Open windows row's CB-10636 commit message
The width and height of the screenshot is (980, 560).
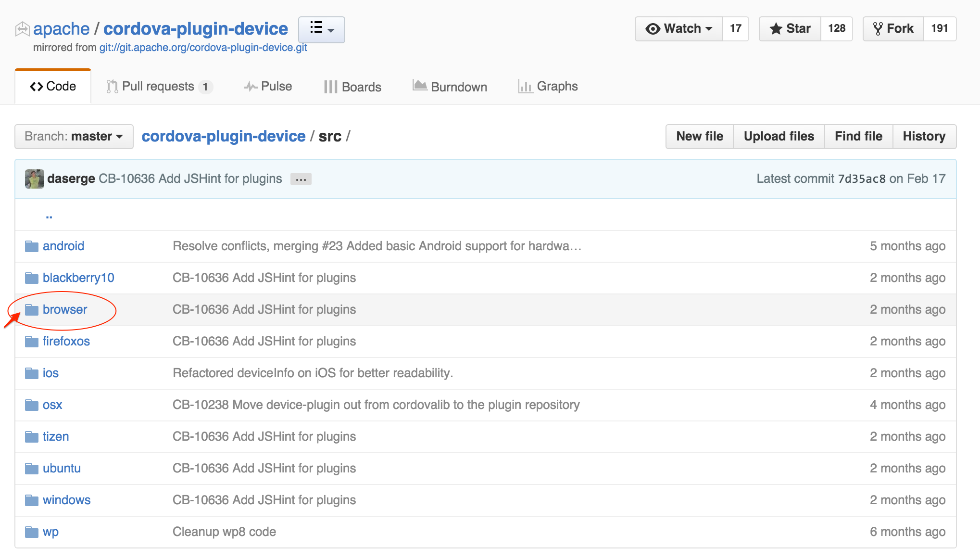(264, 500)
